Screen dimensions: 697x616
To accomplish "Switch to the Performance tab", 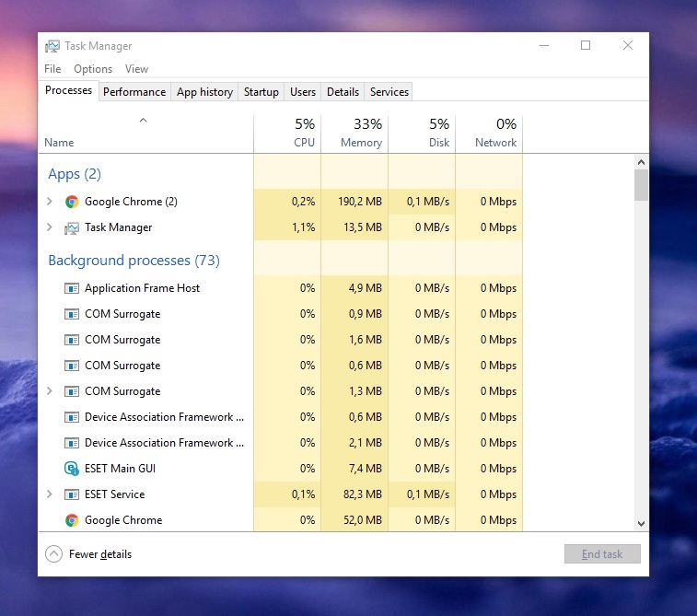I will click(x=134, y=92).
